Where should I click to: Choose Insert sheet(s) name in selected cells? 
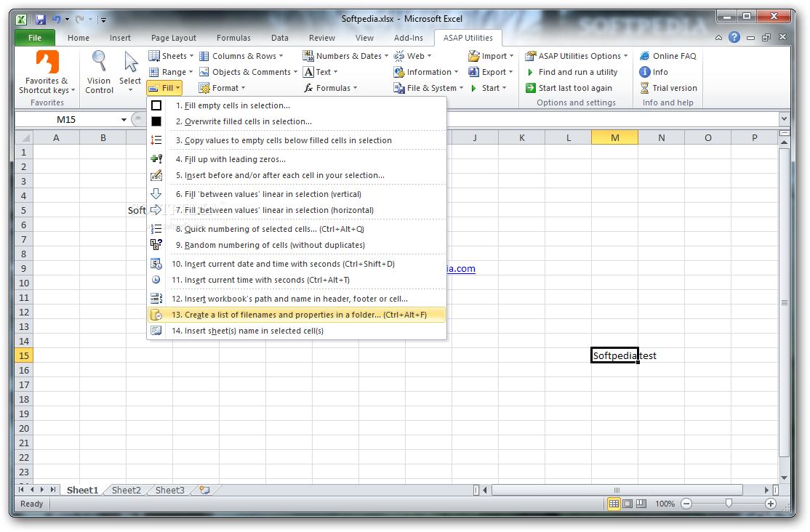[297, 331]
